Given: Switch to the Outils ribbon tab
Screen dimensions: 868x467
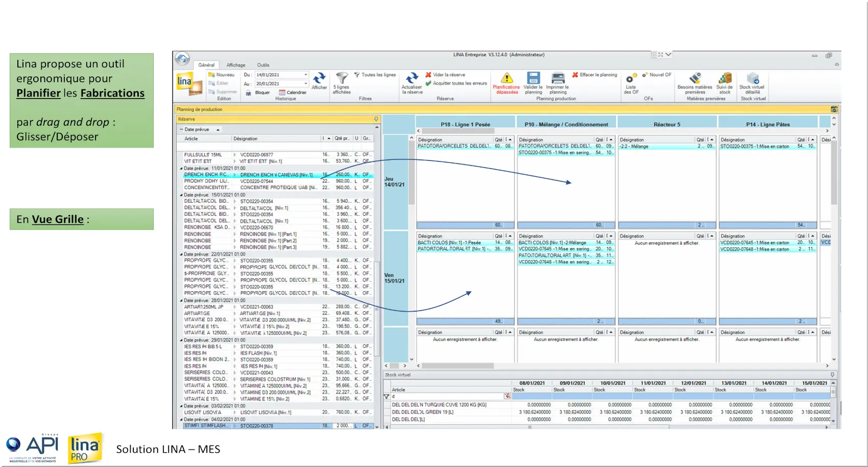Looking at the screenshot, I should tap(263, 65).
